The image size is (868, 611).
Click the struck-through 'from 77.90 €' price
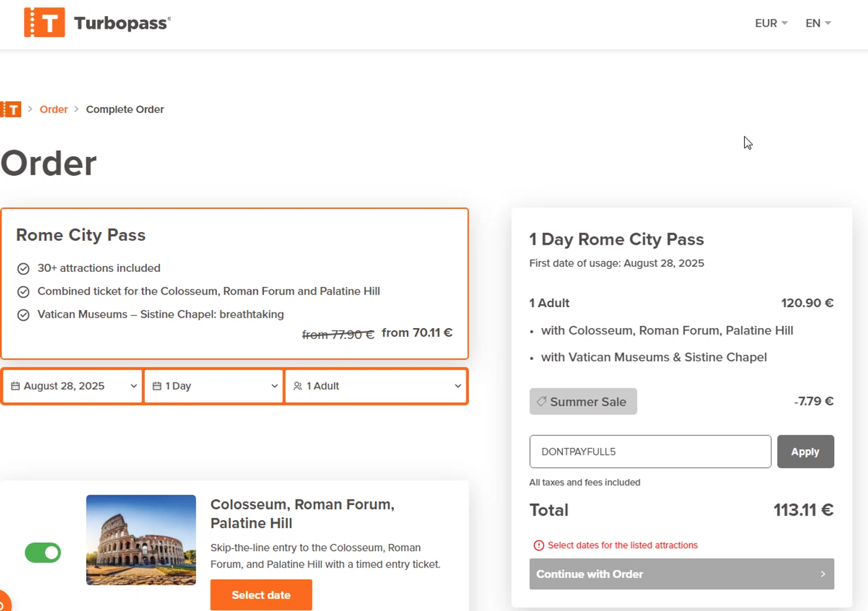click(x=338, y=334)
